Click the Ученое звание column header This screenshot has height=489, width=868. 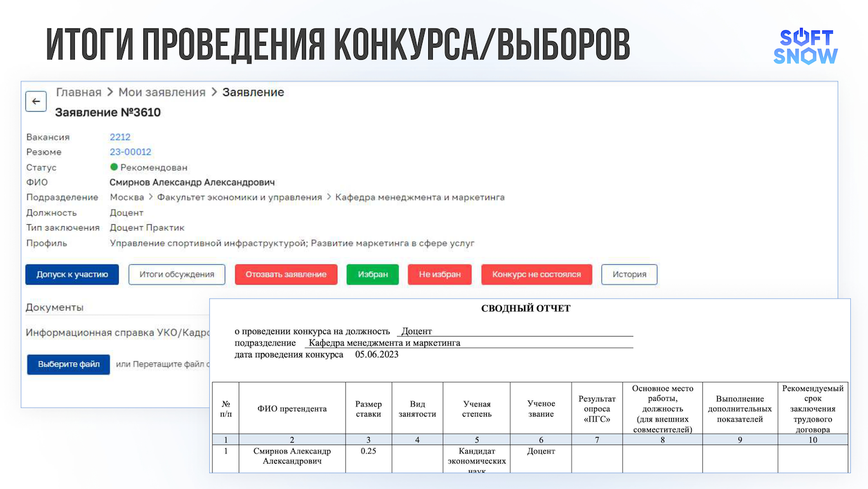click(541, 409)
